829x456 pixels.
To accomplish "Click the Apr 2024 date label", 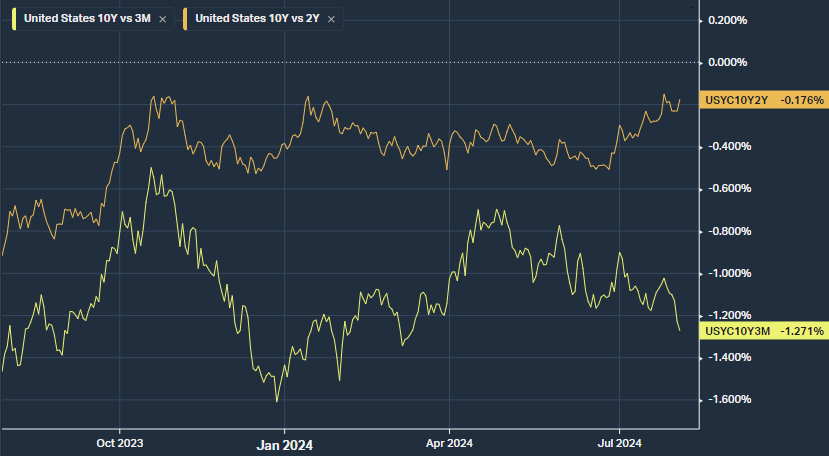I will click(x=450, y=442).
